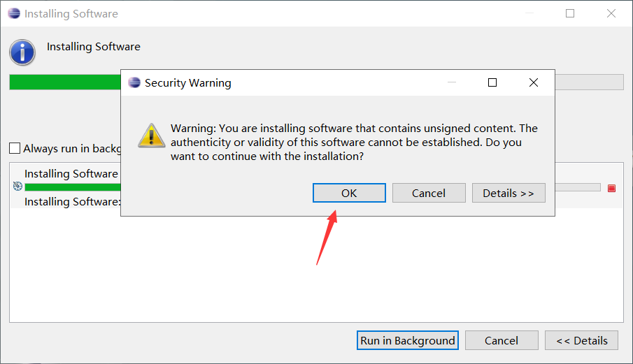Expand Details >> in the Security Warning dialog
The width and height of the screenshot is (633, 364).
pyautogui.click(x=508, y=193)
